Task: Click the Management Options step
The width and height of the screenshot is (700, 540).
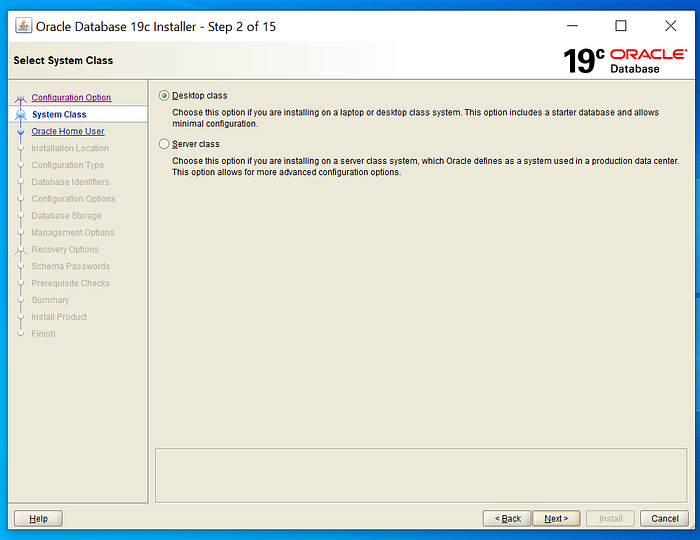Action: 72,233
